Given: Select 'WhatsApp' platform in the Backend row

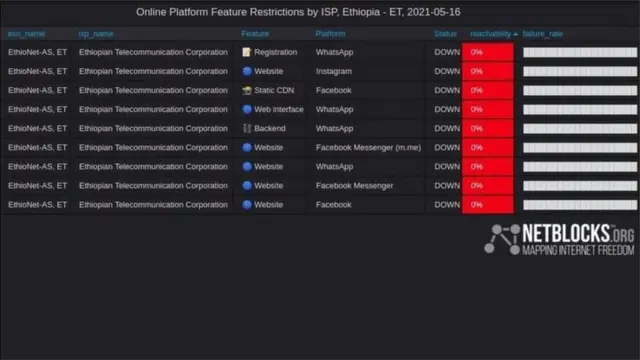Looking at the screenshot, I should (334, 129).
